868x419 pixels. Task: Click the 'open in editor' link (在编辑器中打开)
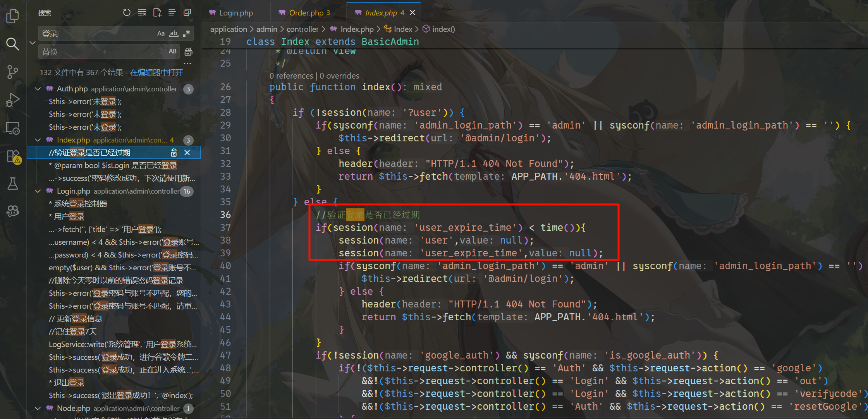coord(156,72)
